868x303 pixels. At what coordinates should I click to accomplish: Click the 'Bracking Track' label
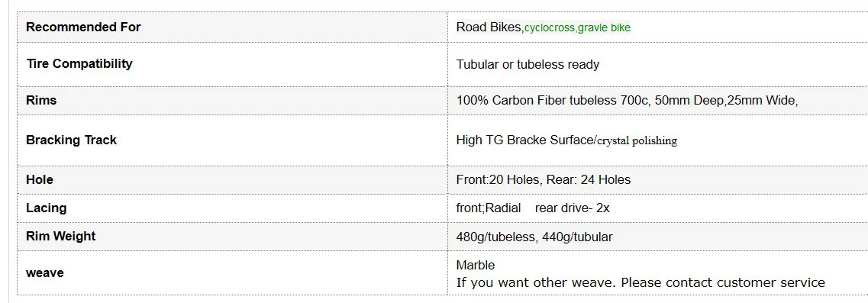pyautogui.click(x=71, y=140)
